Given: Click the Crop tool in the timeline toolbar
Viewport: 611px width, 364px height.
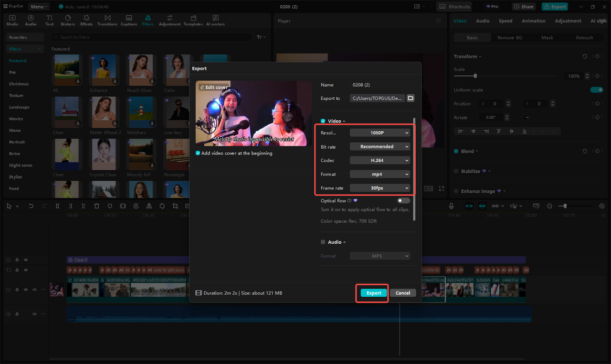Looking at the screenshot, I should pyautogui.click(x=175, y=206).
